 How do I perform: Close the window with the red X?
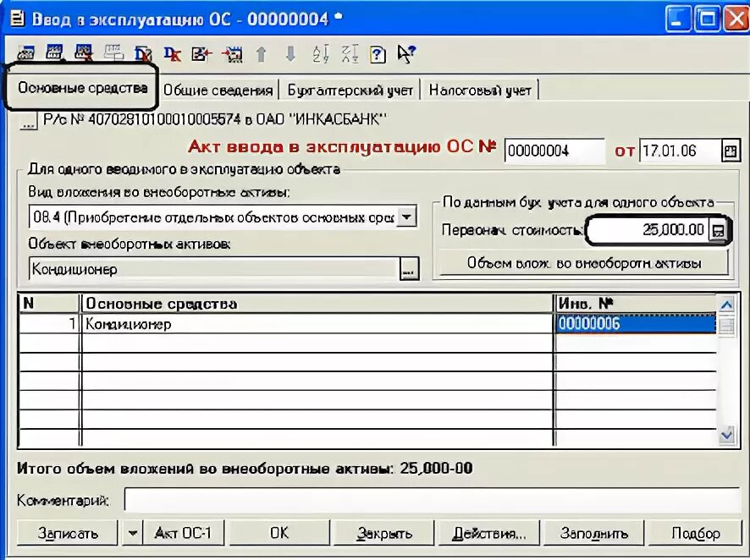pyautogui.click(x=736, y=19)
